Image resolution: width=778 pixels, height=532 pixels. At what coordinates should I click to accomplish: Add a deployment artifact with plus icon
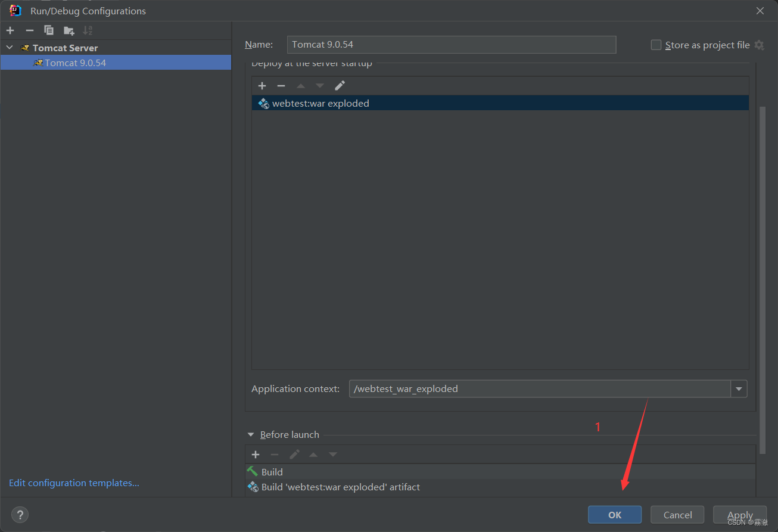(262, 86)
